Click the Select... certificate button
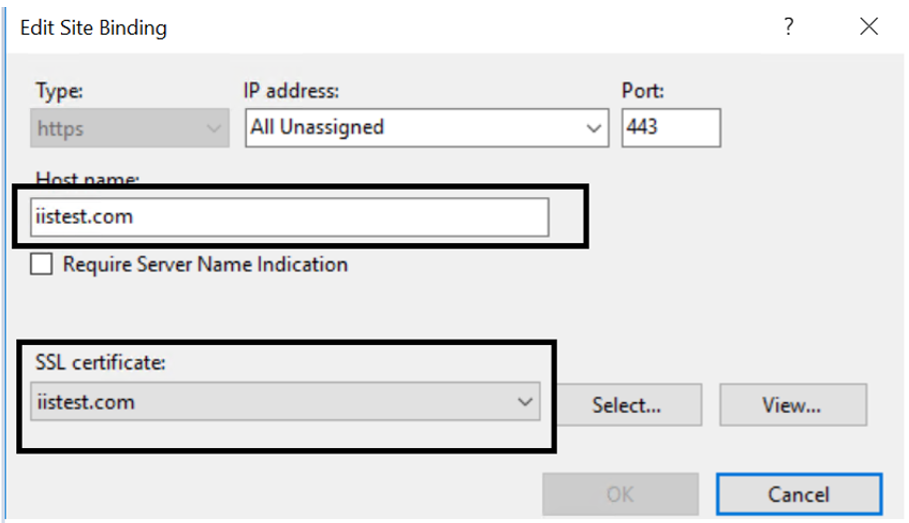The width and height of the screenshot is (909, 523). click(627, 405)
